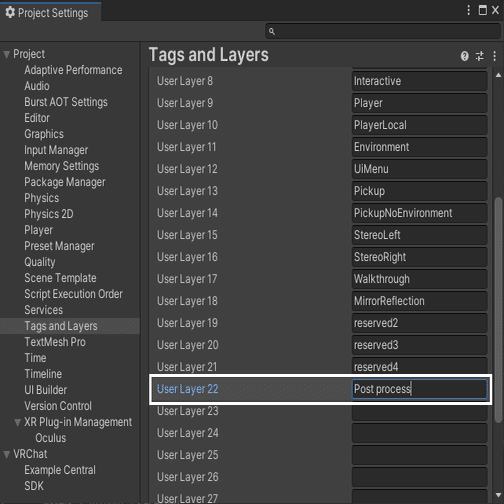Open Script Execution Order settings

[x=73, y=294]
